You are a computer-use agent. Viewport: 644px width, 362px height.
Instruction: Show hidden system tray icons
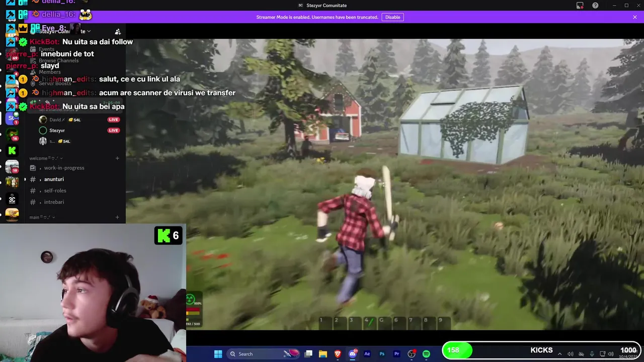[559, 354]
